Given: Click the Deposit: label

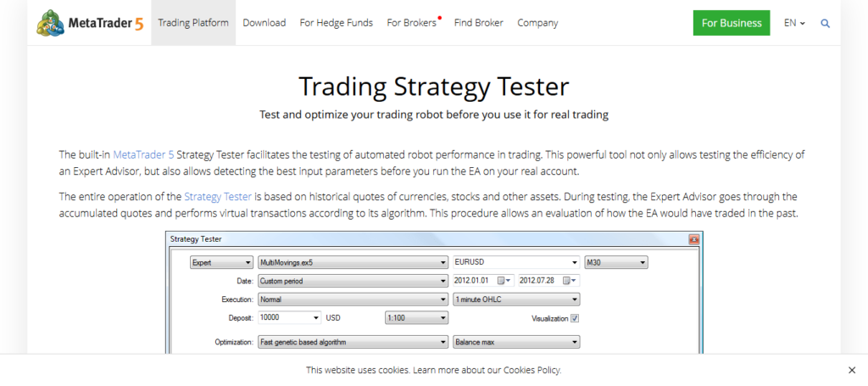Looking at the screenshot, I should coord(241,318).
